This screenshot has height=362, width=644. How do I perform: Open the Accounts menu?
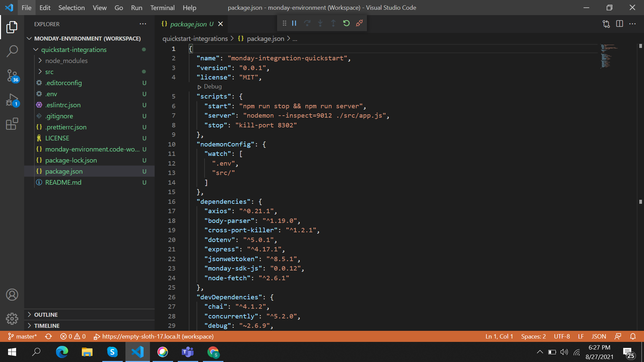(x=12, y=295)
